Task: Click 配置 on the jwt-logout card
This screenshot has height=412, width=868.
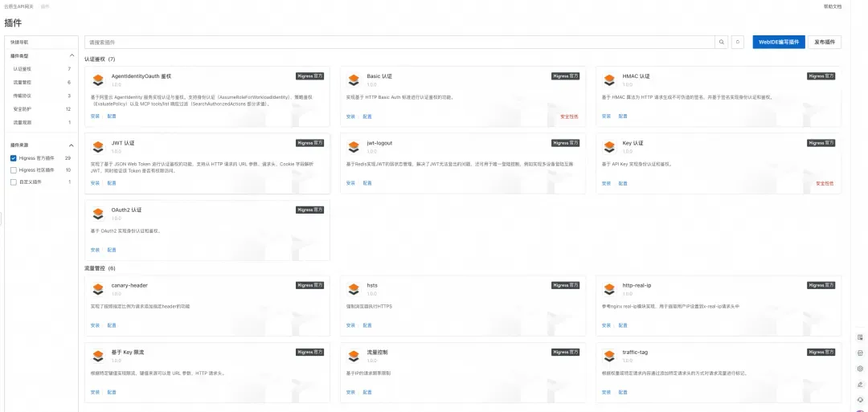Action: (367, 183)
